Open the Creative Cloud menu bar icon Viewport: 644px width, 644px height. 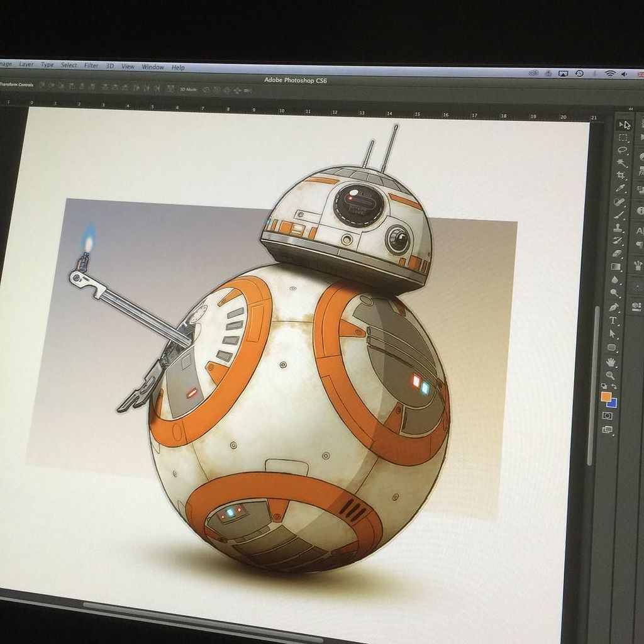tap(533, 73)
